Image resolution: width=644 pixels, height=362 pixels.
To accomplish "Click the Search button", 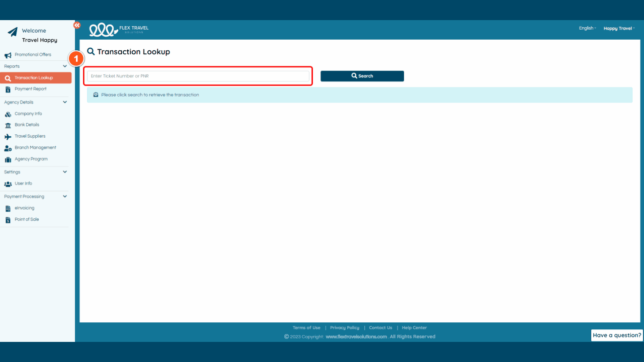I will pyautogui.click(x=362, y=76).
